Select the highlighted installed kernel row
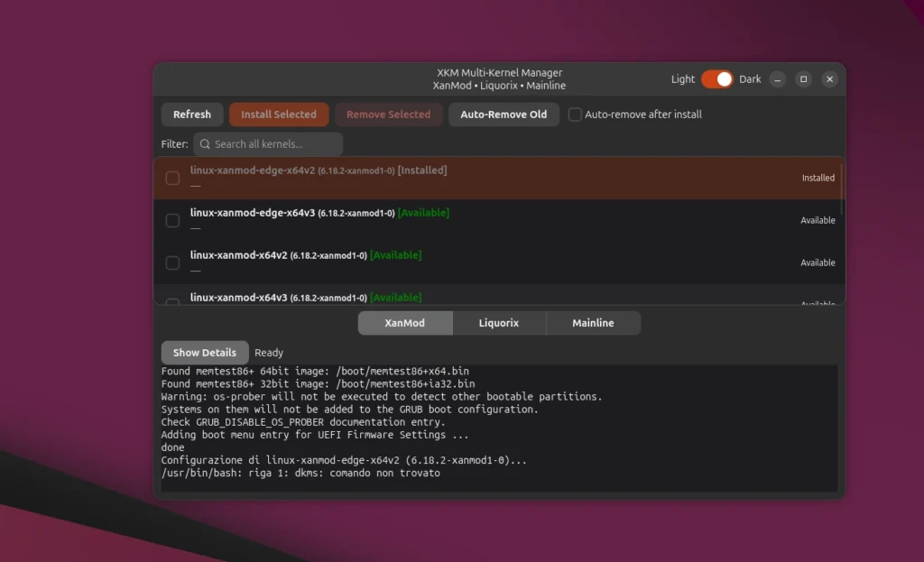The image size is (924, 562). (496, 178)
